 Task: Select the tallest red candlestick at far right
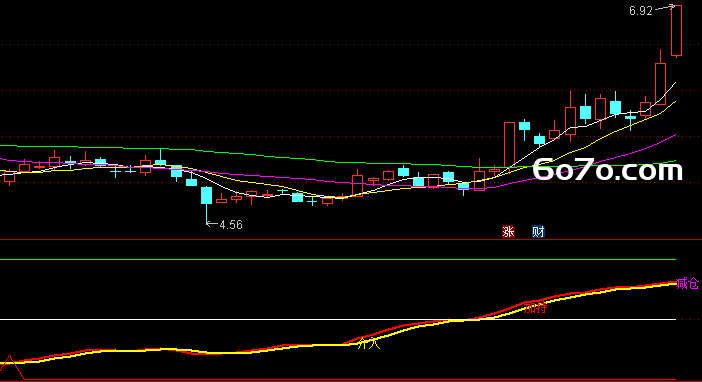[676, 30]
